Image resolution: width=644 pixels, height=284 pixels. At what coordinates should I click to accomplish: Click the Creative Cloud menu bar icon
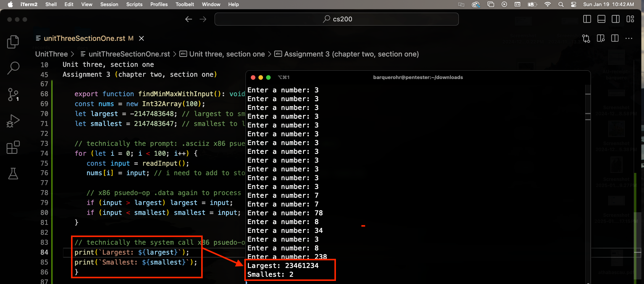[476, 5]
